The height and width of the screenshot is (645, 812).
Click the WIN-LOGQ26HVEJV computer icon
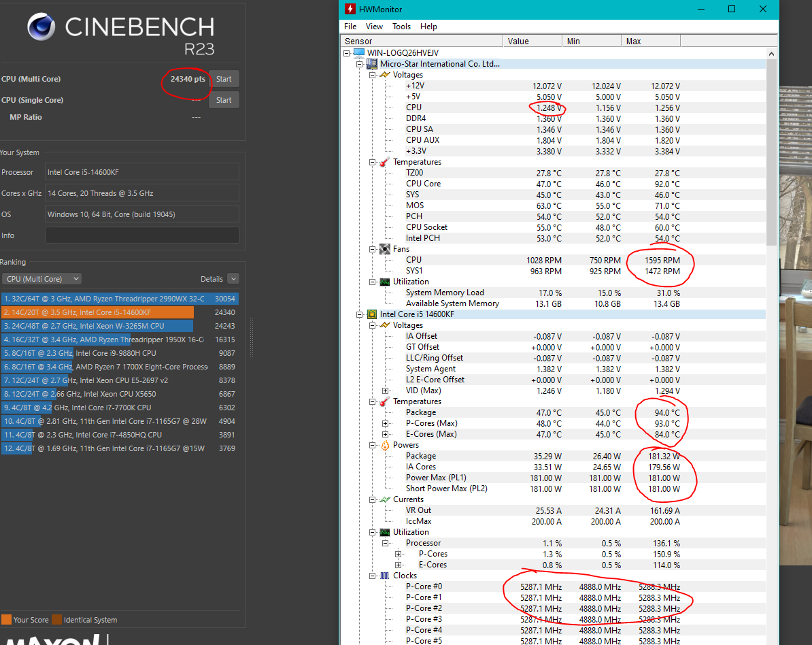pos(359,53)
